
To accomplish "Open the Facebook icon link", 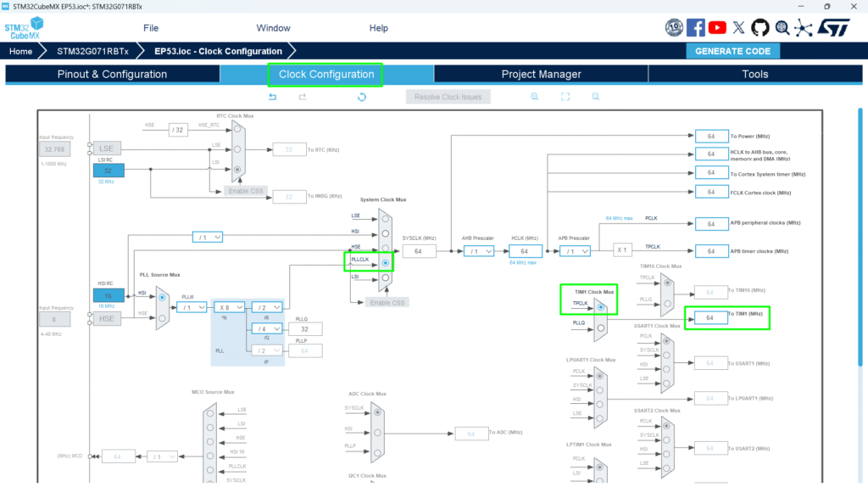I will click(696, 28).
